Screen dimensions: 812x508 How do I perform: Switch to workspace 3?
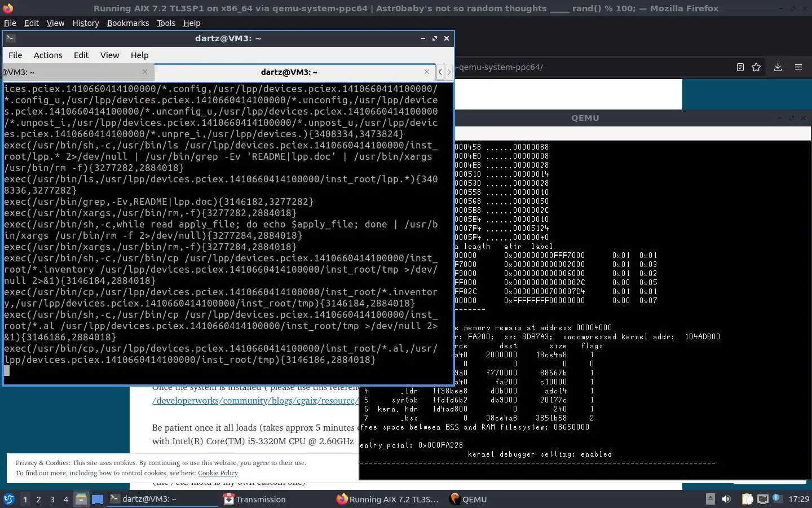[x=52, y=500]
